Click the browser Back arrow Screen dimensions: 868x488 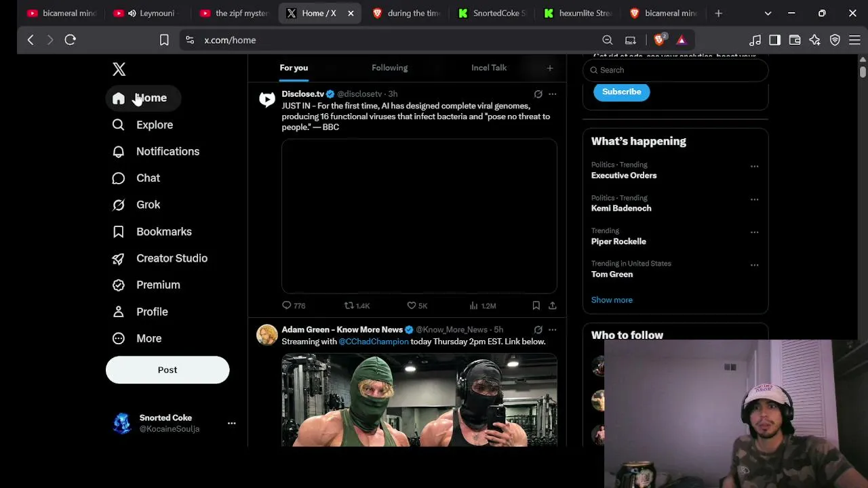31,40
